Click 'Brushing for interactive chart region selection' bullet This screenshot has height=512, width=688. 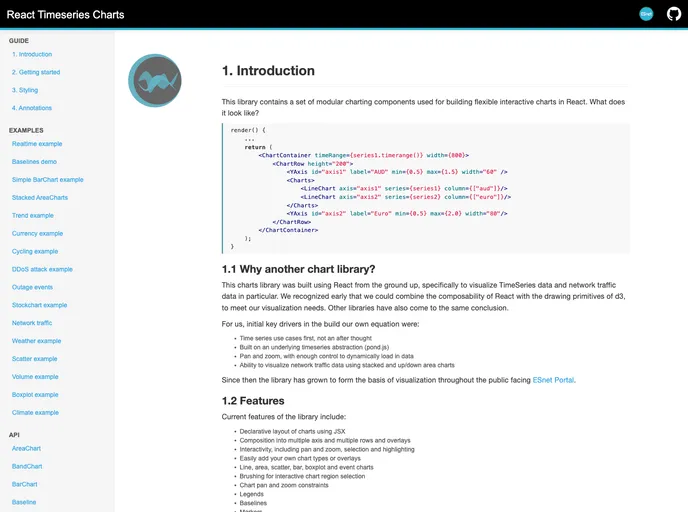click(302, 476)
